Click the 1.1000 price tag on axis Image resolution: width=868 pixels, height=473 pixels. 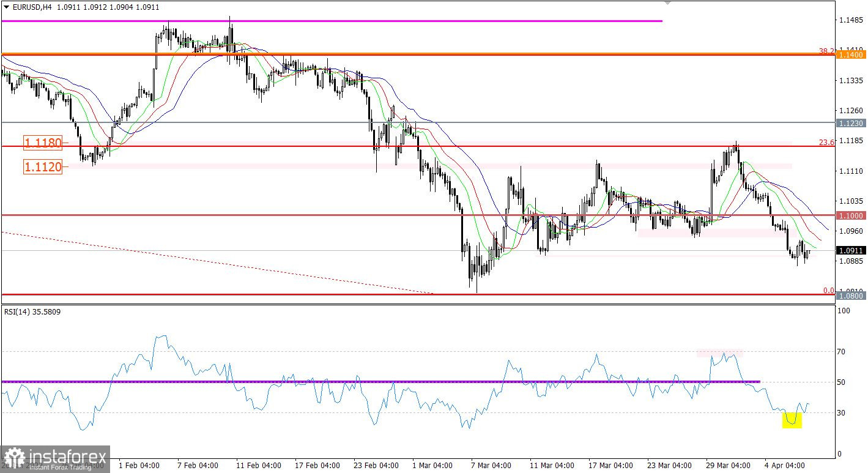click(851, 215)
